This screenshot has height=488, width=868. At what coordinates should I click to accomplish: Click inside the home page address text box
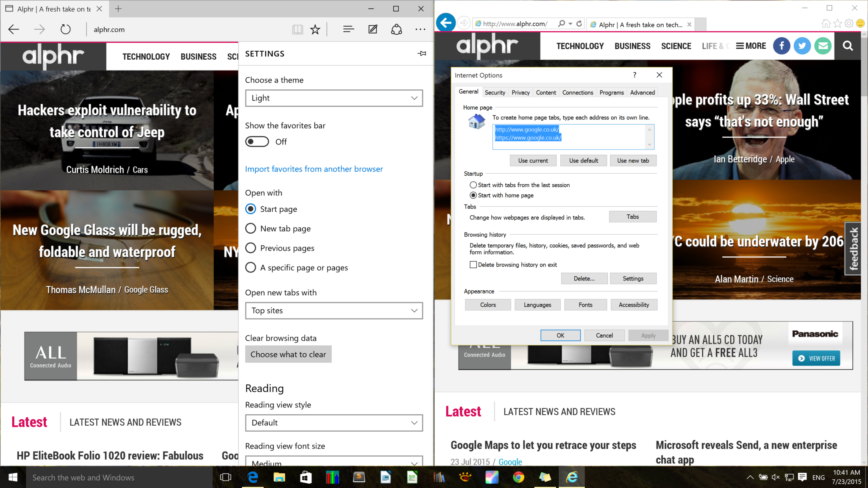click(572, 137)
